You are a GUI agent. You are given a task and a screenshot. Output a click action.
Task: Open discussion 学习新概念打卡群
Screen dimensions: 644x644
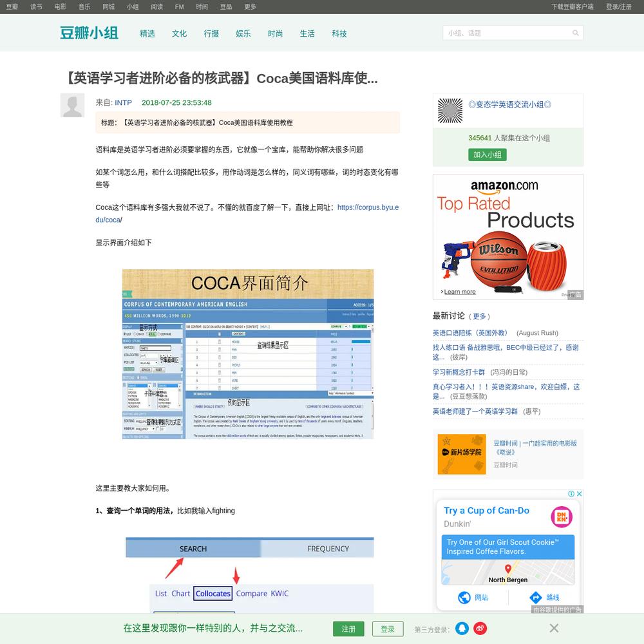click(x=459, y=372)
